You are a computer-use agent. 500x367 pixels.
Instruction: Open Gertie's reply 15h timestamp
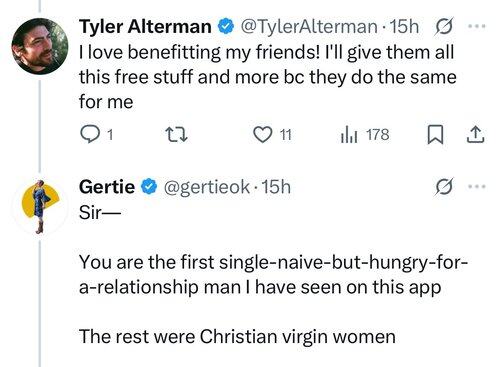click(x=276, y=187)
